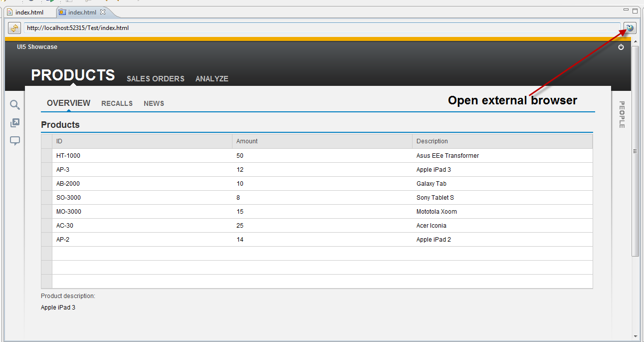This screenshot has height=342, width=644.
Task: Open the feedback speech-bubble icon
Action: pos(14,141)
